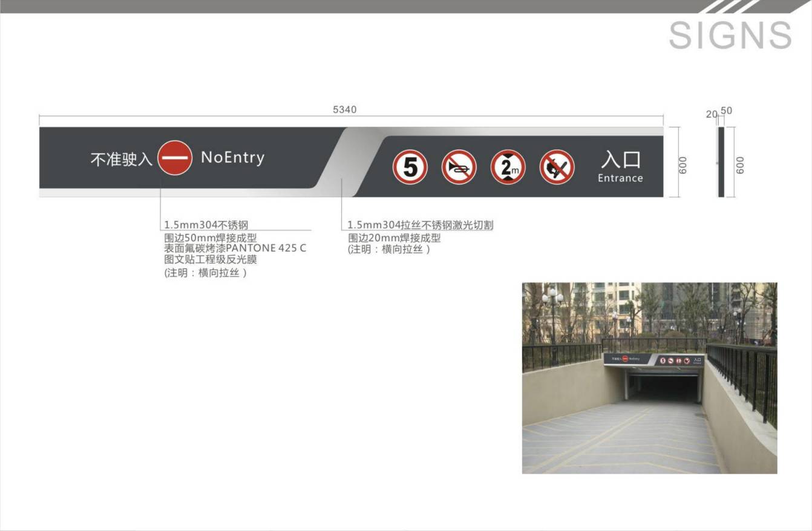
Task: Select the 不准驶入 text on sign
Action: pyautogui.click(x=121, y=160)
